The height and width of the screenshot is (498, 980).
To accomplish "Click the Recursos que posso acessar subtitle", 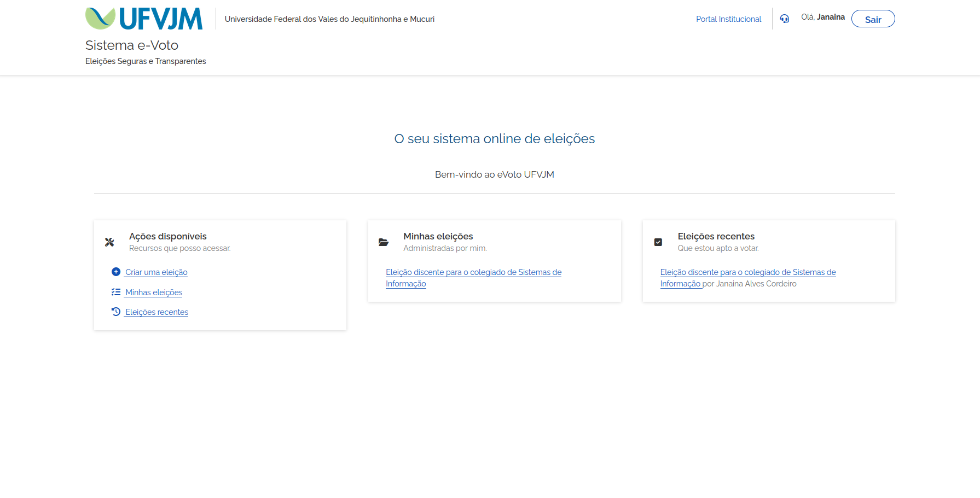I will tap(180, 248).
